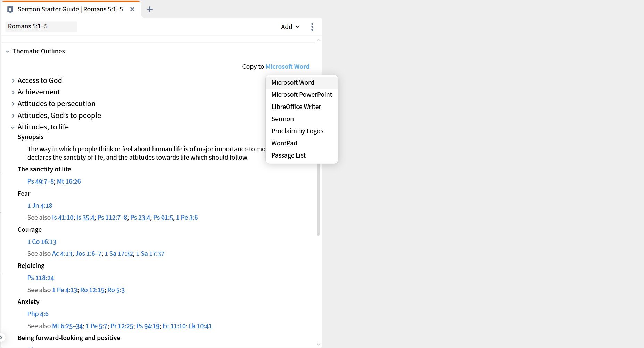
Task: Collapse the Thematic Outlines section
Action: (x=7, y=51)
